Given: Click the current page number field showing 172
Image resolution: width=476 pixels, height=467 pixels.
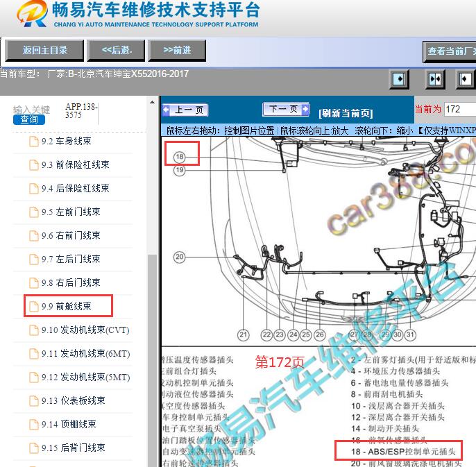Looking at the screenshot, I should [460, 109].
